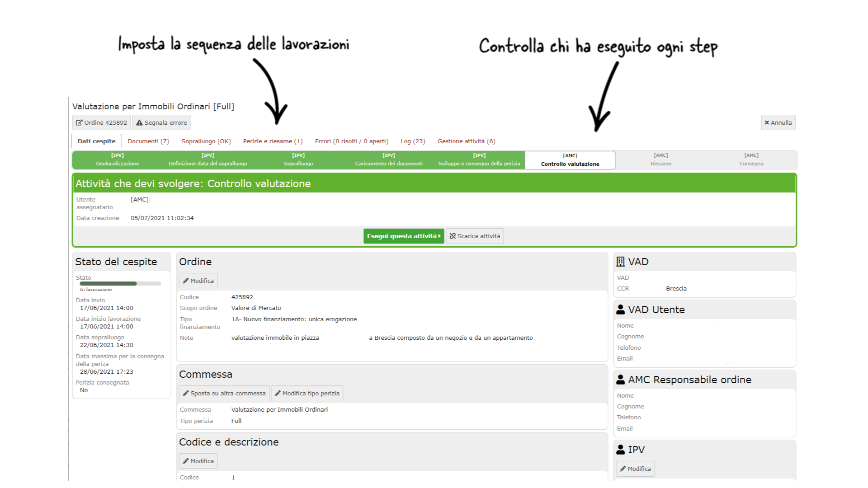This screenshot has width=868, height=488.
Task: Click Modifica in Codice e descrizione section
Action: pos(198,461)
